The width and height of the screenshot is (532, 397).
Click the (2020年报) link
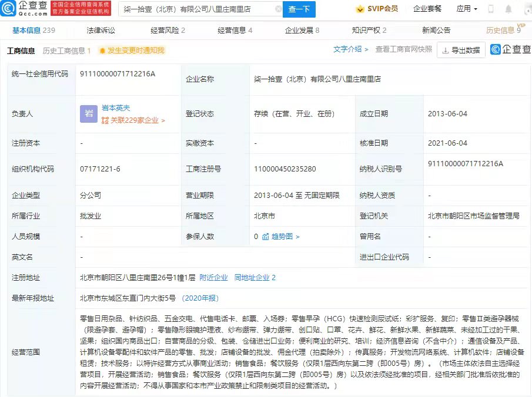[x=200, y=298]
